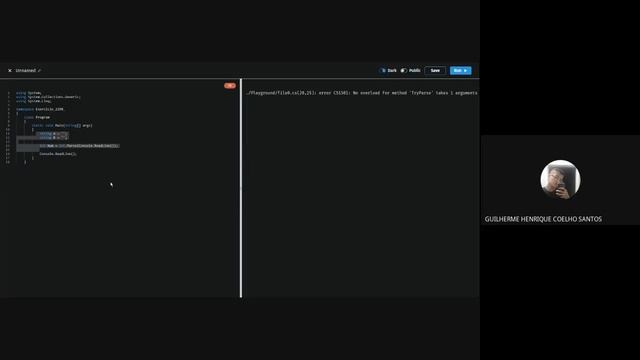Place cursor on the Main method signature line

pyautogui.click(x=62, y=126)
